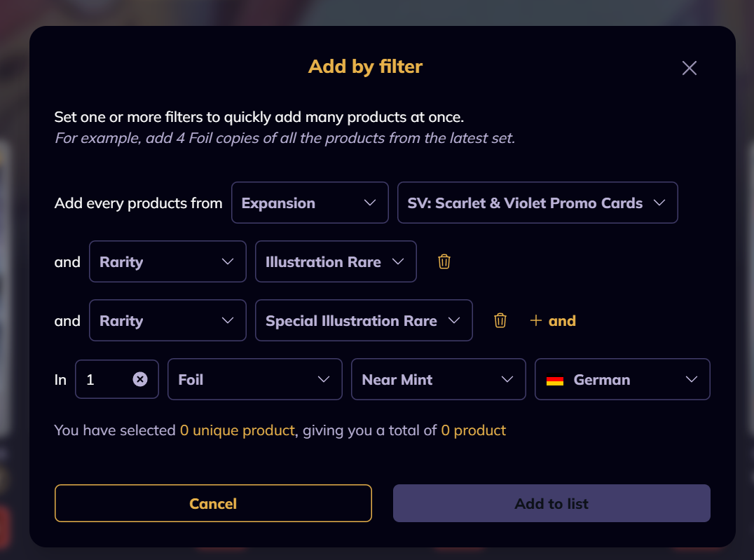Click the chevron arrow on the Foil dropdown

click(x=324, y=379)
